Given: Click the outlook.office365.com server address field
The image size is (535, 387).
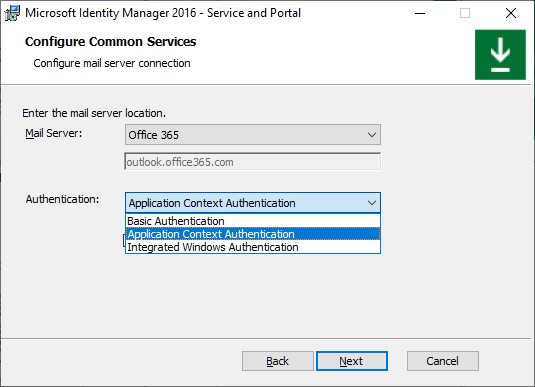Looking at the screenshot, I should coord(253,162).
